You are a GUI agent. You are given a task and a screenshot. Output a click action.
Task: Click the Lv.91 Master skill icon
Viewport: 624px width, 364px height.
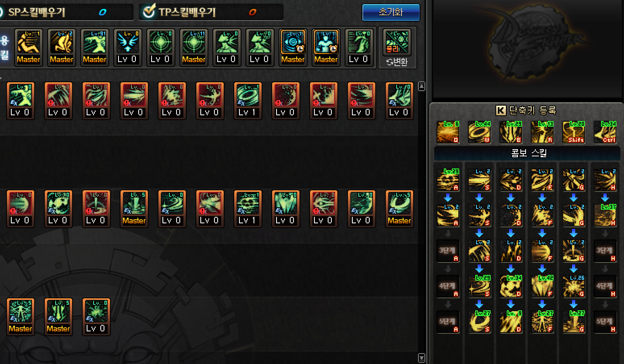(x=94, y=47)
